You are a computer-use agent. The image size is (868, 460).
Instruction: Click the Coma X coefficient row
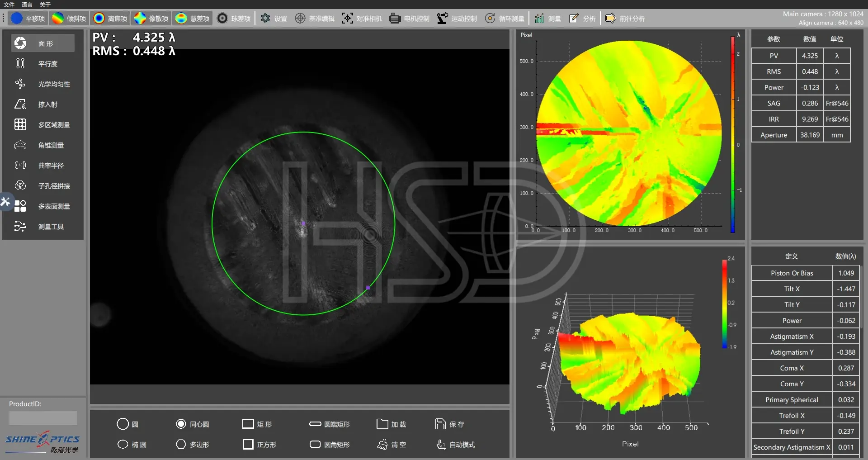coord(806,368)
